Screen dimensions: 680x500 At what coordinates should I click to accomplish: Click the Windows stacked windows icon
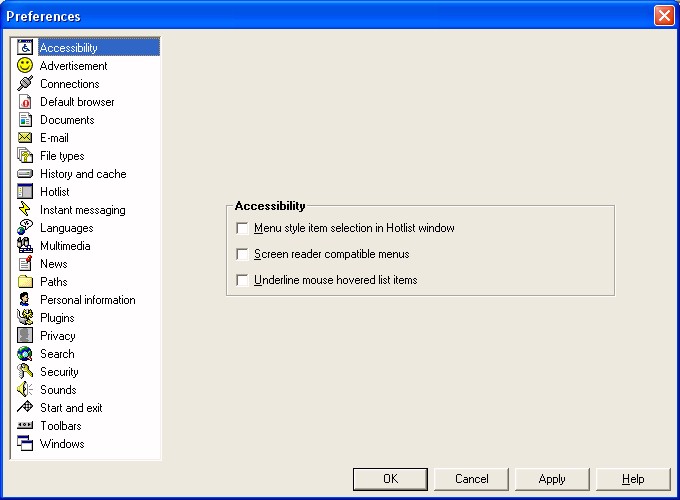25,443
